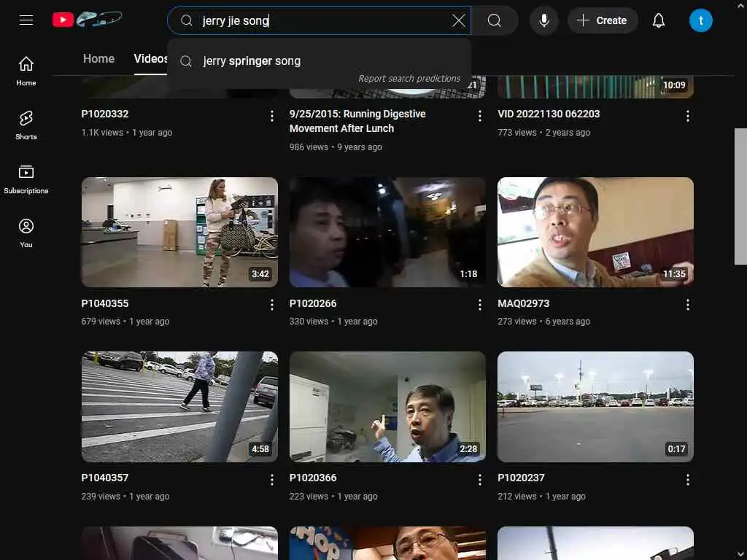Open options menu for MAQ02973

tap(687, 305)
